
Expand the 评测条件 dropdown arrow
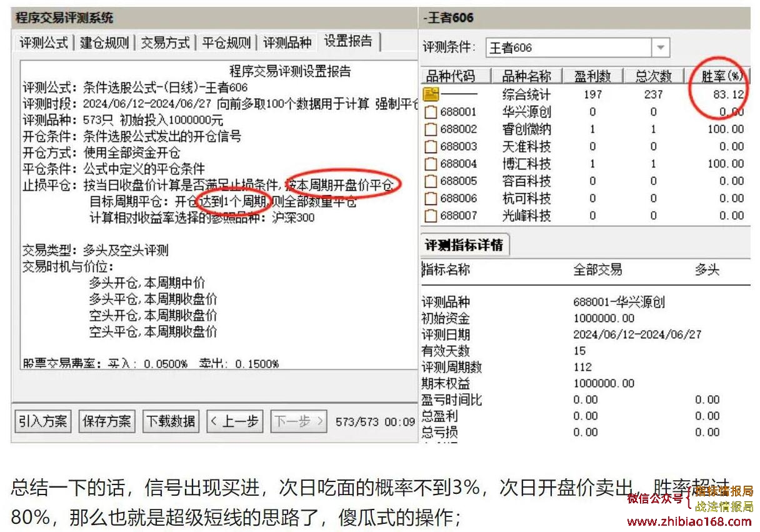661,48
